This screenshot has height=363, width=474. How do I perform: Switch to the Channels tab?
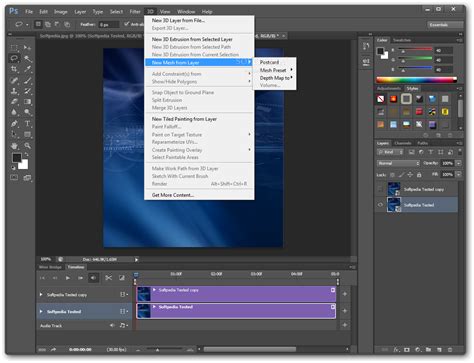[x=402, y=143]
